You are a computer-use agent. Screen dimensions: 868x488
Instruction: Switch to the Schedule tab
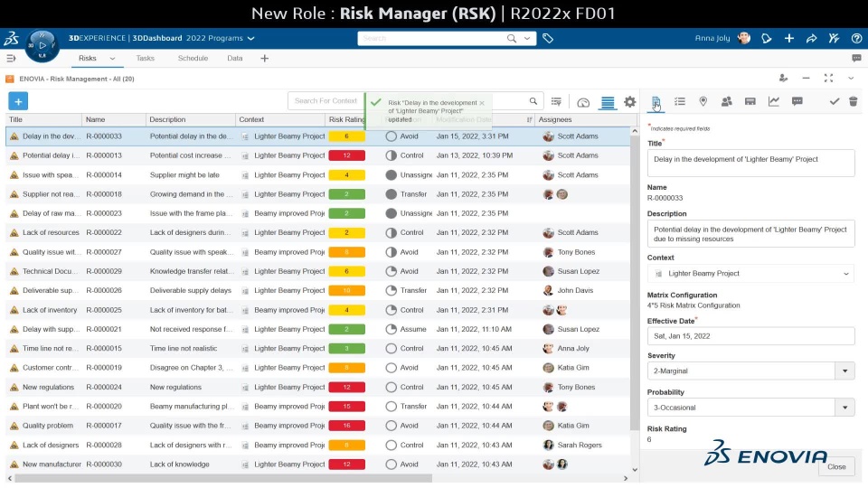click(193, 58)
